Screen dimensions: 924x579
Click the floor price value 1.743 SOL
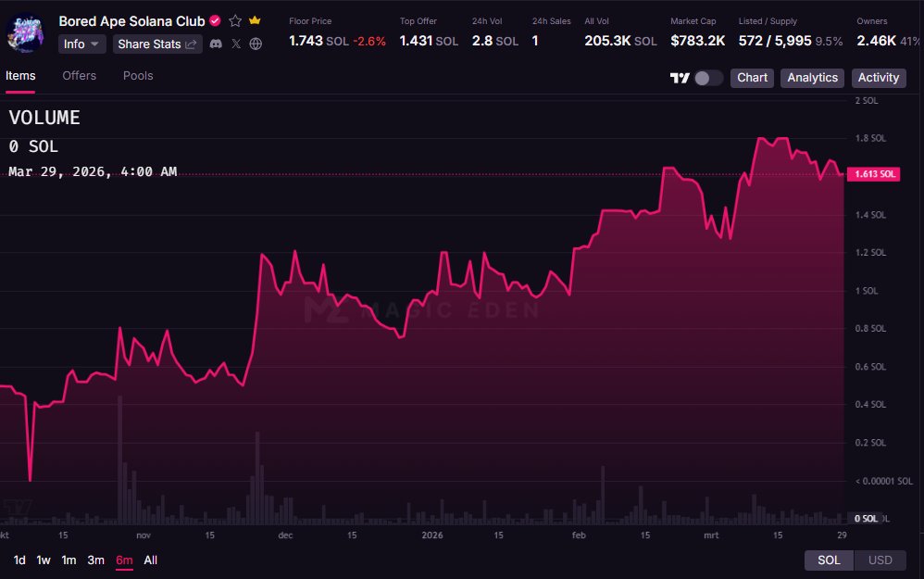click(x=318, y=42)
